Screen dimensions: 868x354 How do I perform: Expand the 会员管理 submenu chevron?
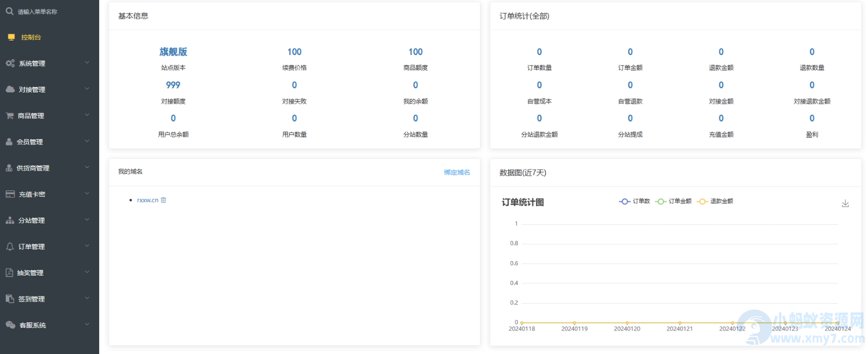[x=87, y=141]
